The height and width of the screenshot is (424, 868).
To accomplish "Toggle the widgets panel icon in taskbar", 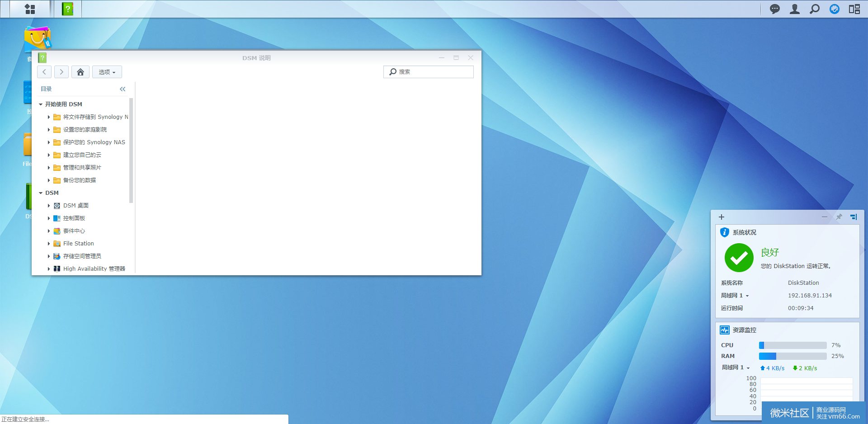I will click(x=854, y=9).
